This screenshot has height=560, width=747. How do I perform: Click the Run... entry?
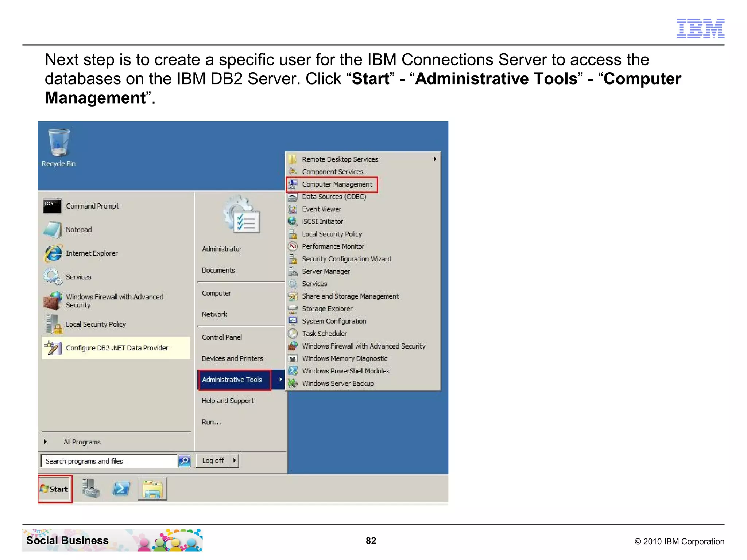pyautogui.click(x=212, y=422)
